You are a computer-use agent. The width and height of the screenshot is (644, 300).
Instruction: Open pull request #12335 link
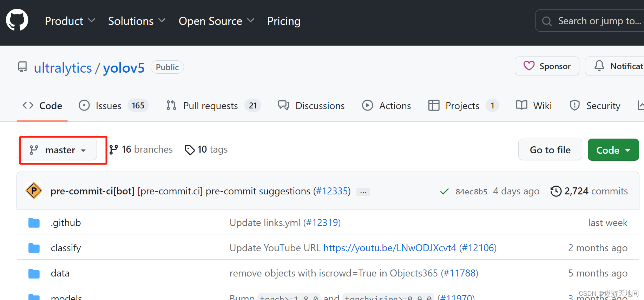[332, 191]
